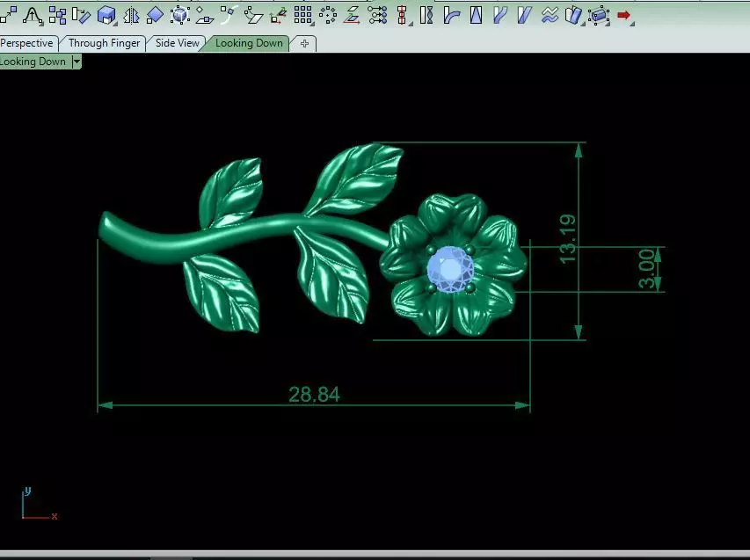Click the red arrow move tool

click(x=624, y=16)
